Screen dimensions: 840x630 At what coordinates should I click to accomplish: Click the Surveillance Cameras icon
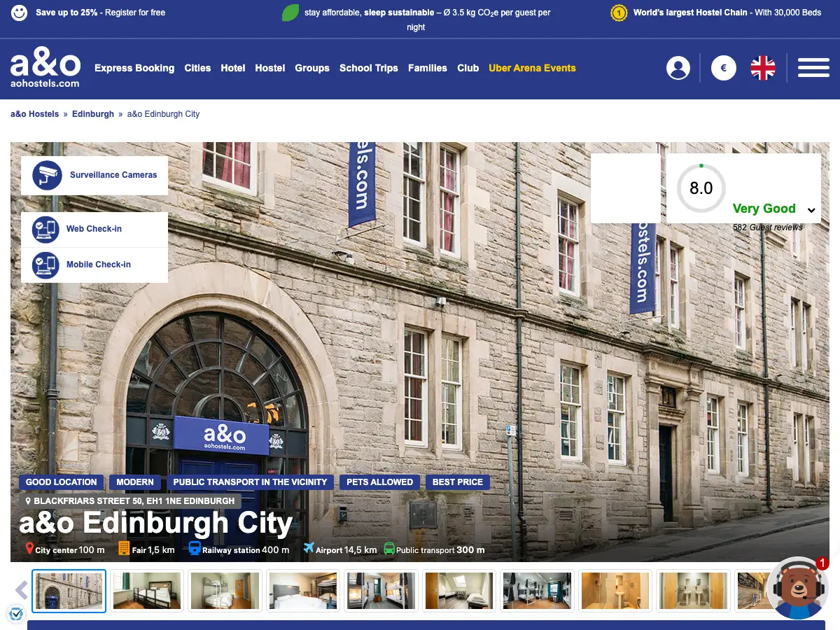coord(48,175)
